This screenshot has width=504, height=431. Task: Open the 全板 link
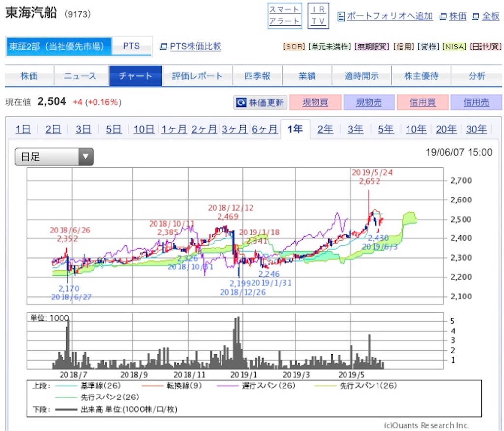(491, 16)
